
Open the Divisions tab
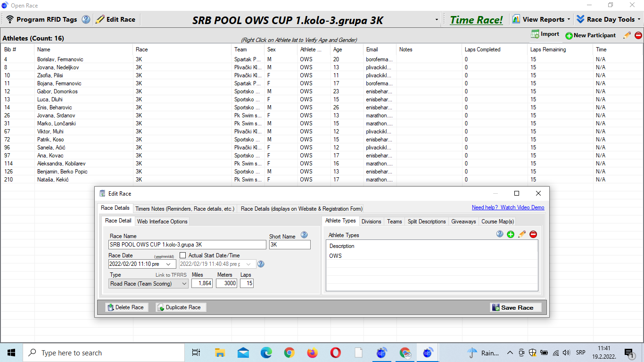371,221
